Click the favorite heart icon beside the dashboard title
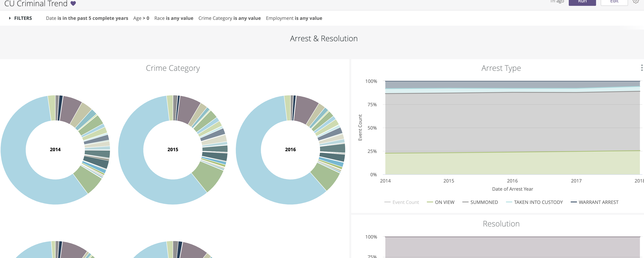The width and height of the screenshot is (644, 258). pos(73,3)
